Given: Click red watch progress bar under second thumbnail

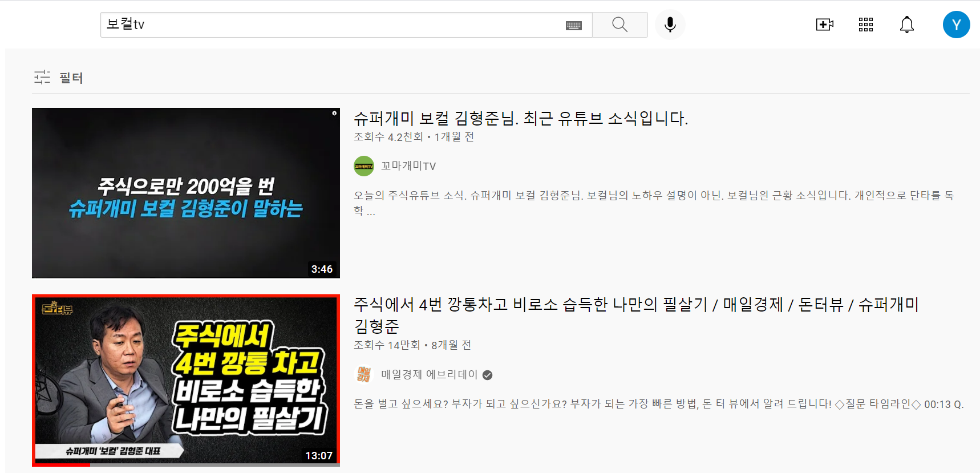Looking at the screenshot, I should coord(61,465).
